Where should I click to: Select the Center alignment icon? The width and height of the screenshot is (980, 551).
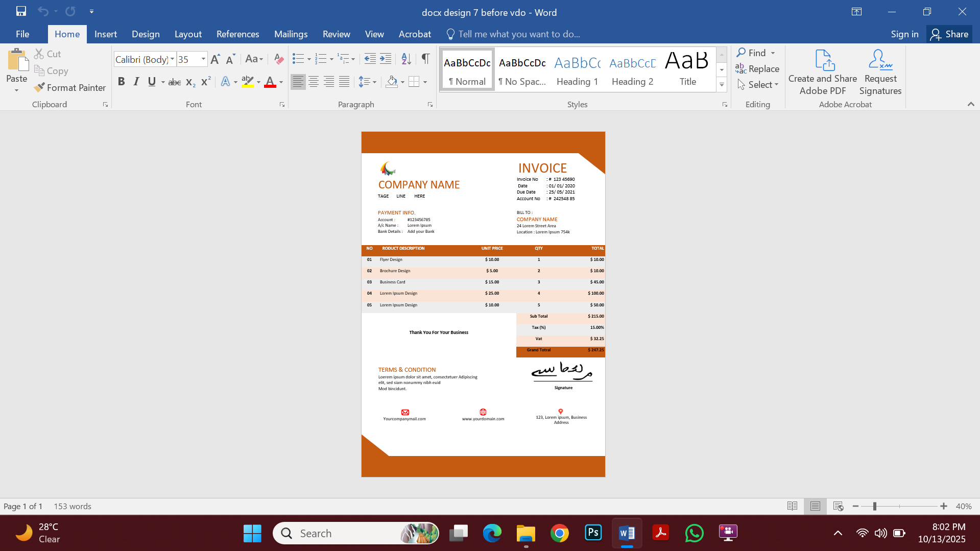(x=313, y=81)
